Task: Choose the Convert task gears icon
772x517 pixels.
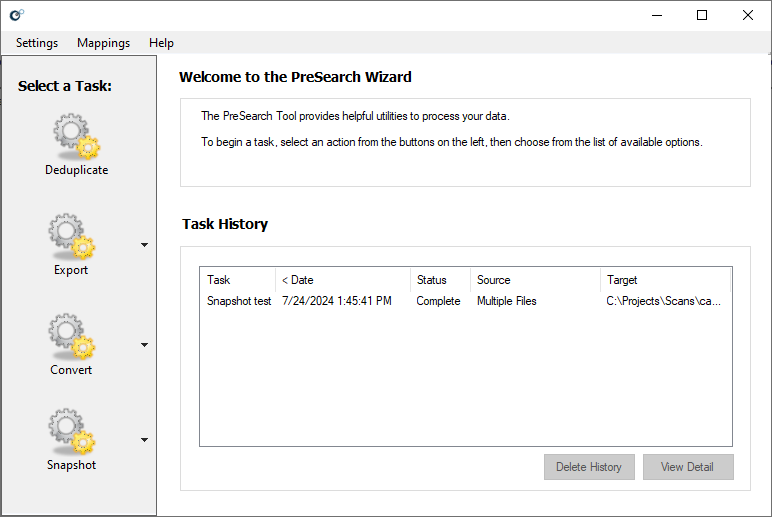Action: (71, 337)
